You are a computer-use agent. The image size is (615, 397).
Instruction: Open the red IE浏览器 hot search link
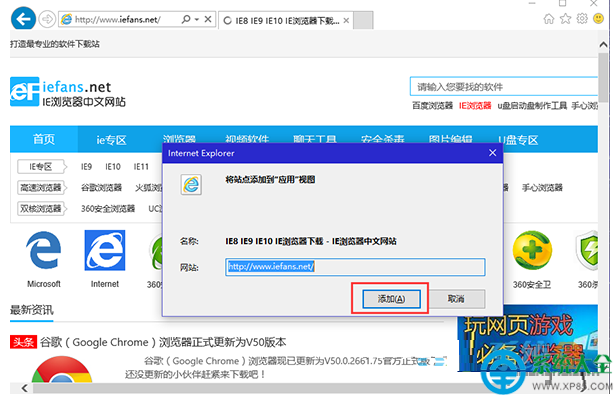[x=475, y=106]
